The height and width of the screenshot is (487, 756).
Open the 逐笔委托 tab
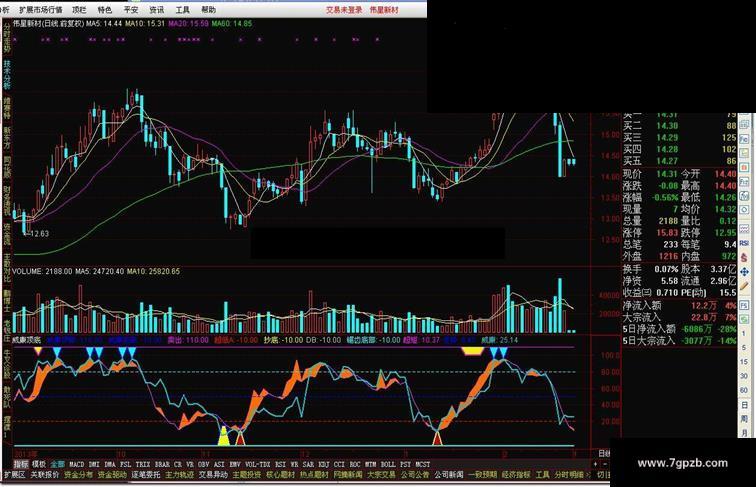click(x=146, y=475)
